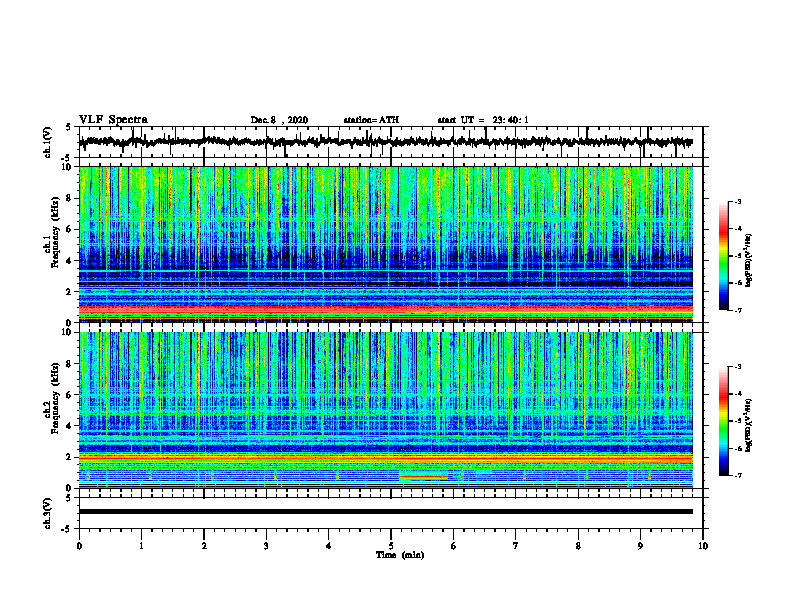Screen dimensions: 792x612
Task: Click the ch.1 spectrogram color scale bar
Action: pyautogui.click(x=724, y=256)
